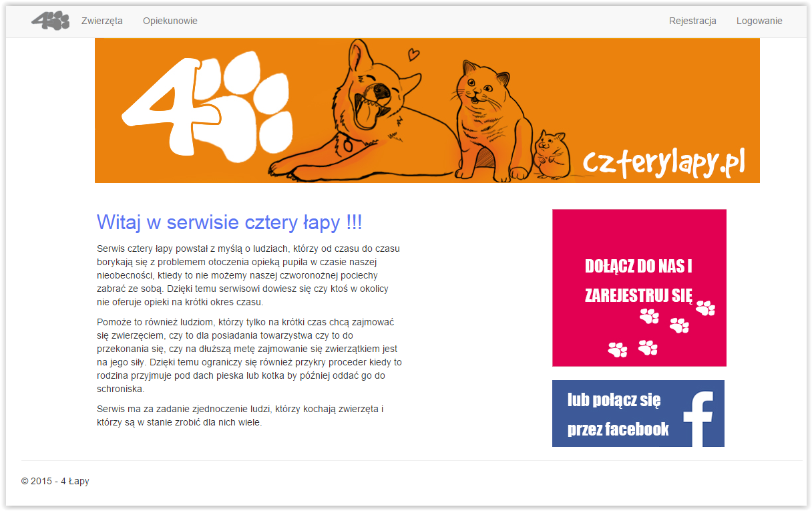Open the Zwierzęta menu item
Image resolution: width=812 pixels, height=511 pixels.
(102, 21)
